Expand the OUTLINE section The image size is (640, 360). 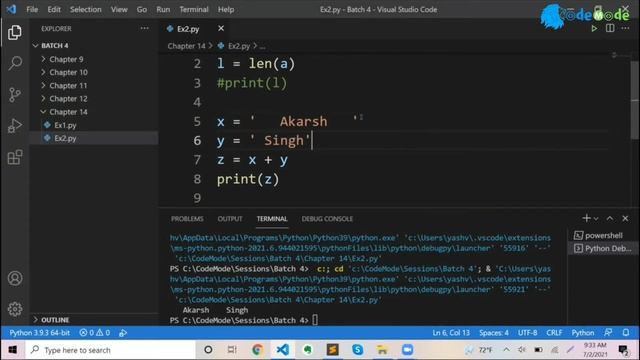pos(55,320)
